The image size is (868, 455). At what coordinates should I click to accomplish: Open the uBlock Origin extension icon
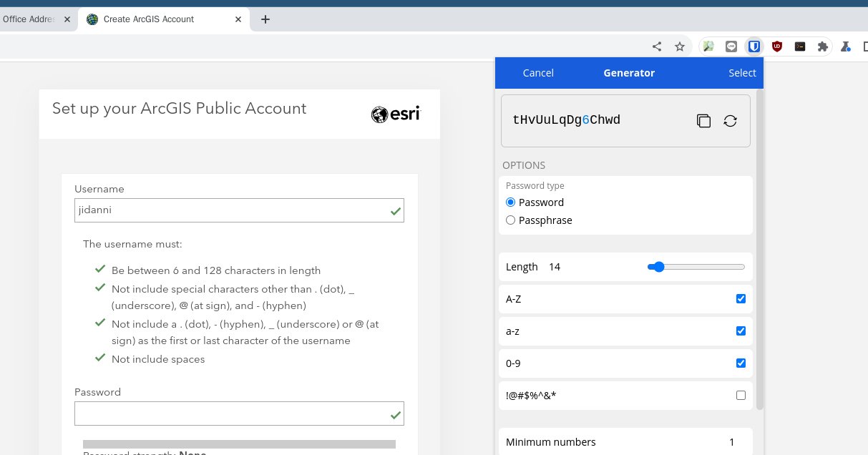pos(776,47)
